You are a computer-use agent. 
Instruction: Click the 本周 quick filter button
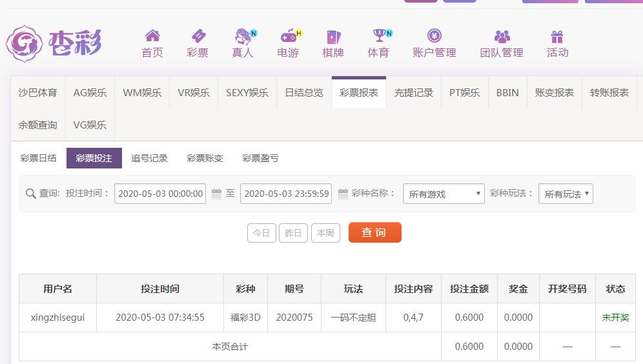pos(325,233)
